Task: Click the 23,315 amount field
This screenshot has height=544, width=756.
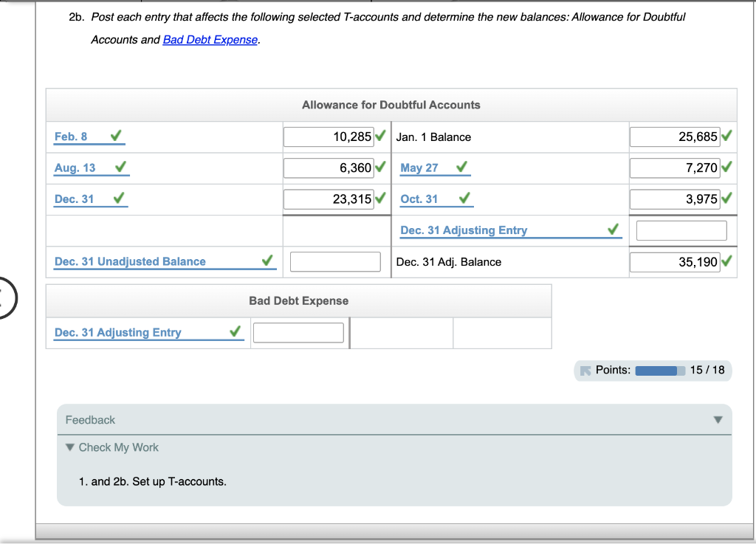Action: (329, 199)
